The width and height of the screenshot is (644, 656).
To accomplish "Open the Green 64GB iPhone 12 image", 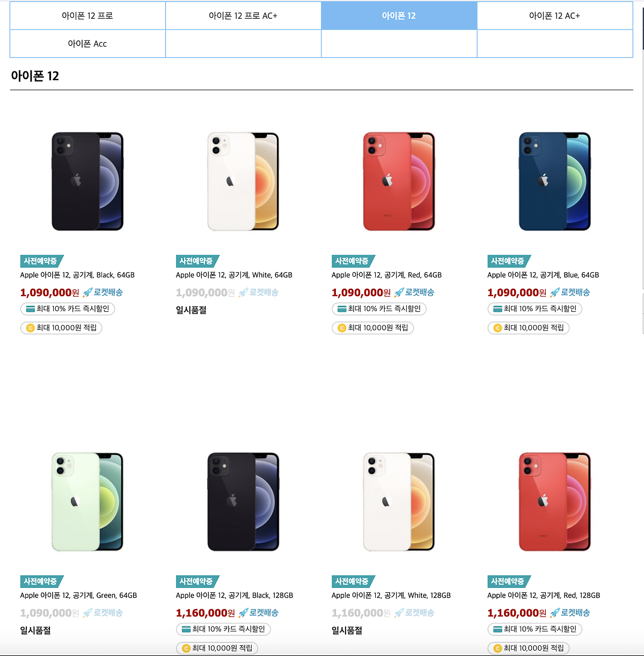I will pos(87,502).
